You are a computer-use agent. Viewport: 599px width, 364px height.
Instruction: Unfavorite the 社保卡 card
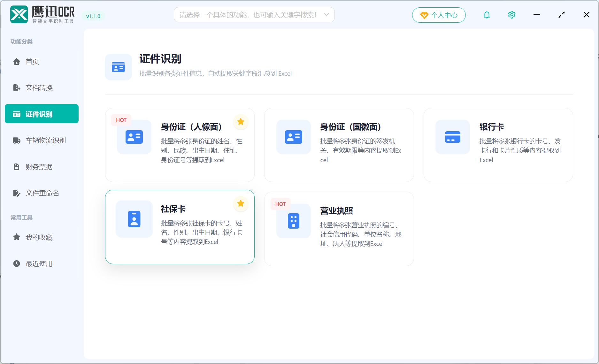[241, 204]
